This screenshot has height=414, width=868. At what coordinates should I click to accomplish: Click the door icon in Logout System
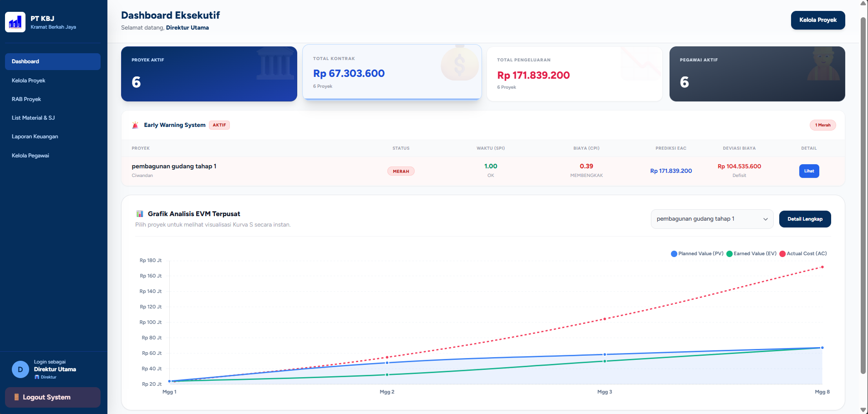pyautogui.click(x=17, y=397)
